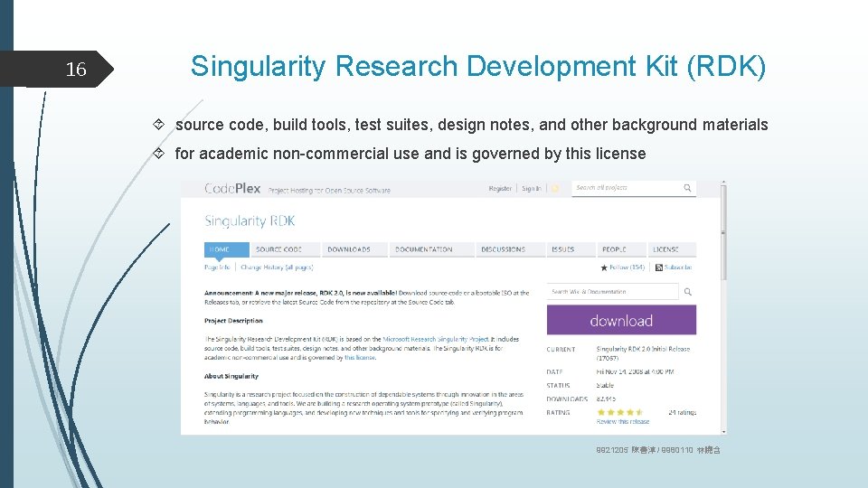Click the 'Project Description' heading
This screenshot has width=868, height=488.
233,320
